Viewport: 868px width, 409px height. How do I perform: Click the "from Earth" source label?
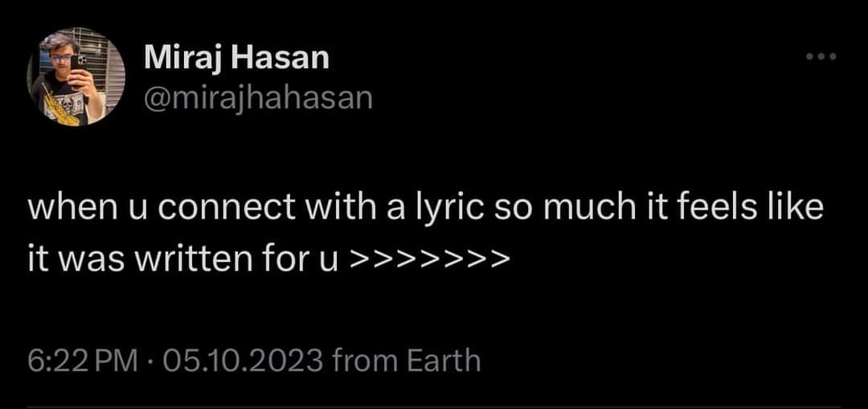(x=406, y=361)
